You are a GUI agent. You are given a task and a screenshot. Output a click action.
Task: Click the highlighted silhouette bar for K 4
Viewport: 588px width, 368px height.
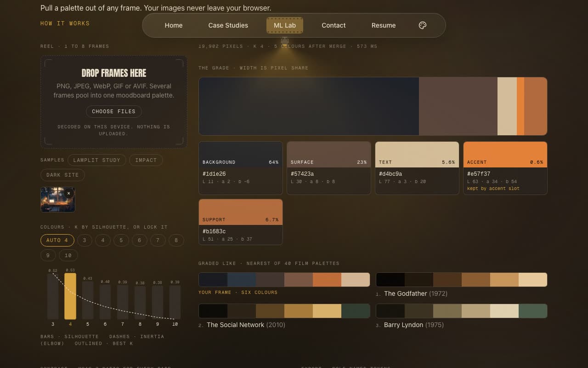point(70,296)
